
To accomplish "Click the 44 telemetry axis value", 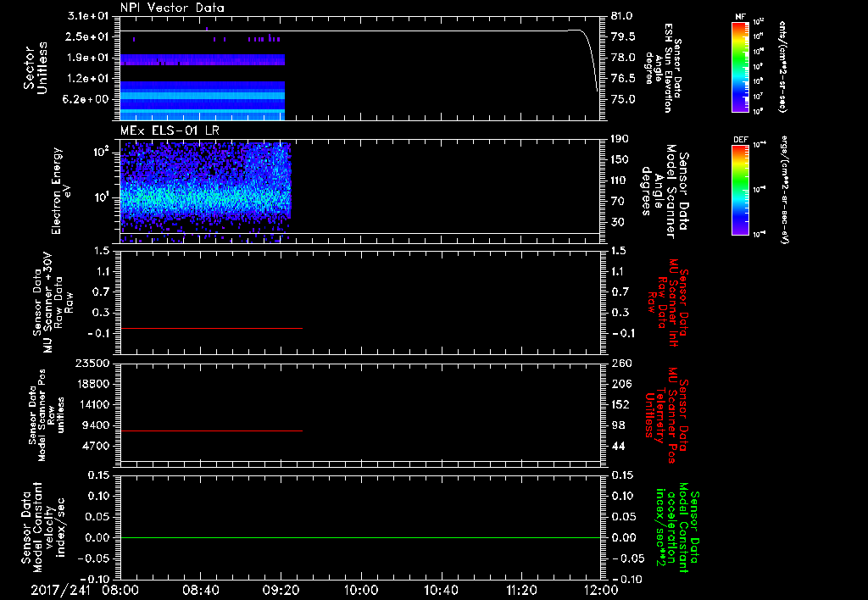I will (x=618, y=446).
